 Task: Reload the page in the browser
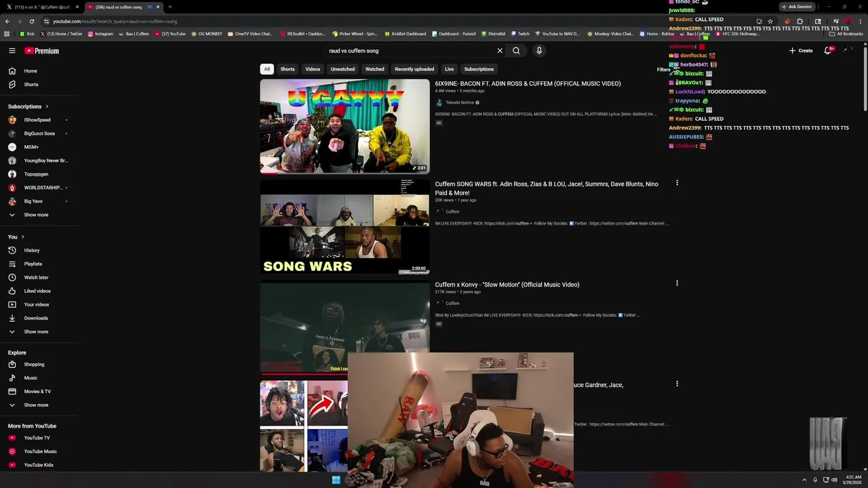pos(31,21)
